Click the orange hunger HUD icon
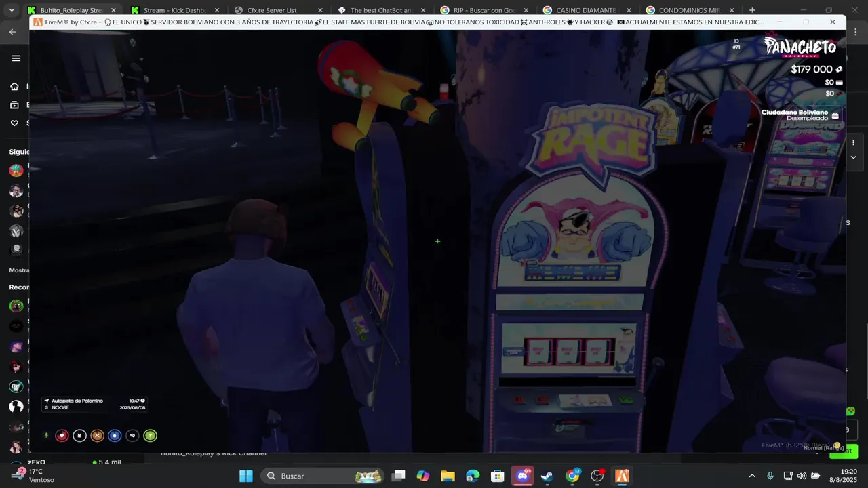Screen dimensions: 868x488 point(97,436)
